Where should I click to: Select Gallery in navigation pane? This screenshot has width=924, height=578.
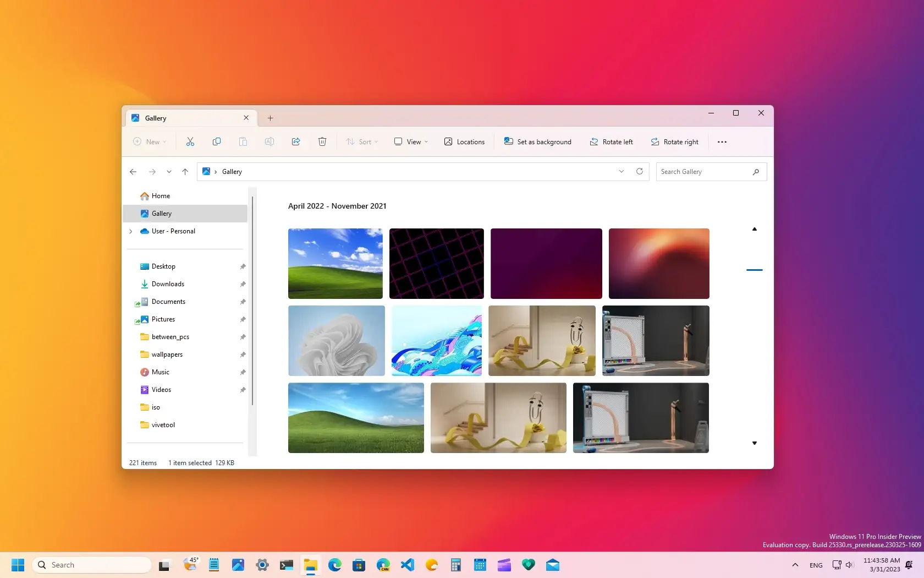click(x=185, y=214)
